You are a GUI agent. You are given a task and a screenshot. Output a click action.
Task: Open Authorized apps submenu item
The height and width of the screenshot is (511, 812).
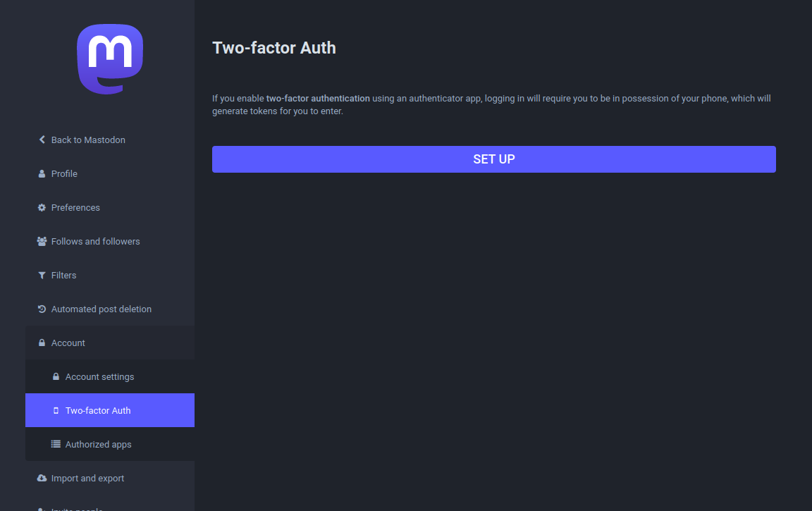[98, 445]
